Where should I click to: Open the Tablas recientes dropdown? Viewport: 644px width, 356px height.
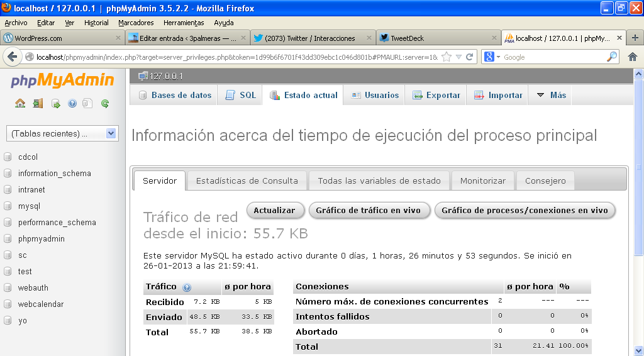pos(62,133)
